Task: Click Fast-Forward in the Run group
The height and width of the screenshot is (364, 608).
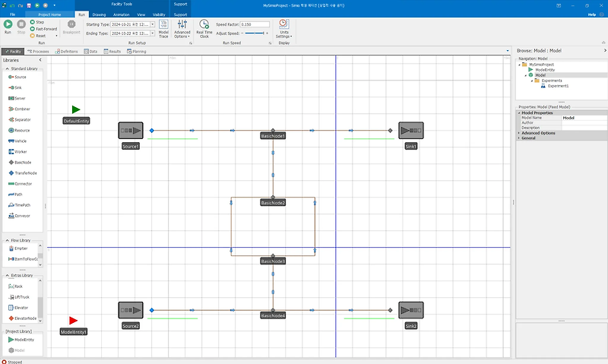Action: click(x=43, y=29)
